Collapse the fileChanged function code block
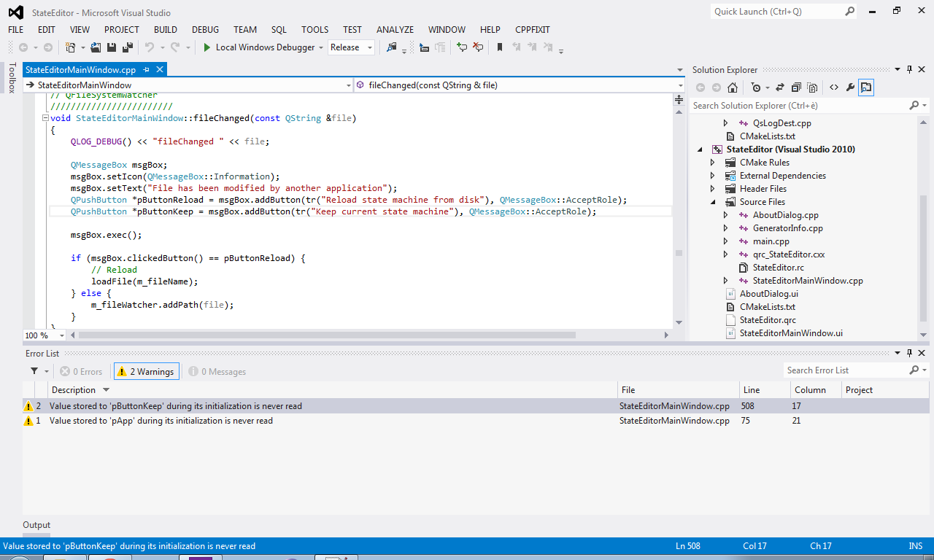 click(x=45, y=118)
